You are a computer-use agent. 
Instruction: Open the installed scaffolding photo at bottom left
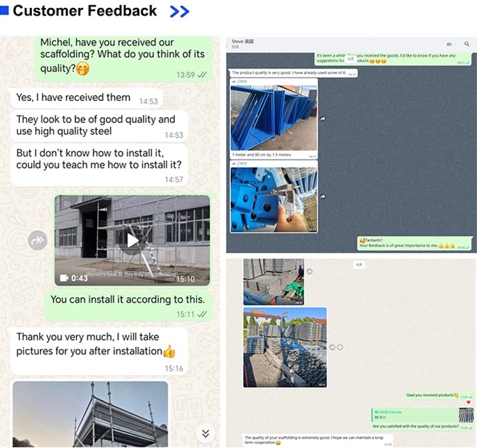90,414
